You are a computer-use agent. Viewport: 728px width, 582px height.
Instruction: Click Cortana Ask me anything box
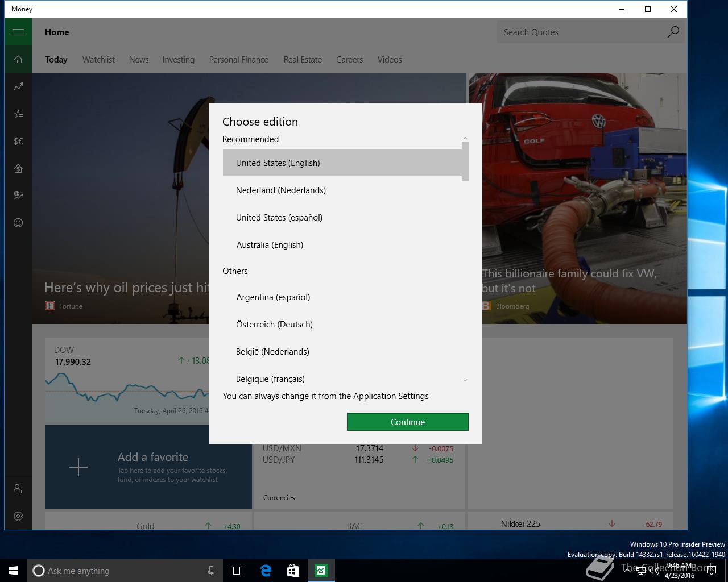point(124,571)
